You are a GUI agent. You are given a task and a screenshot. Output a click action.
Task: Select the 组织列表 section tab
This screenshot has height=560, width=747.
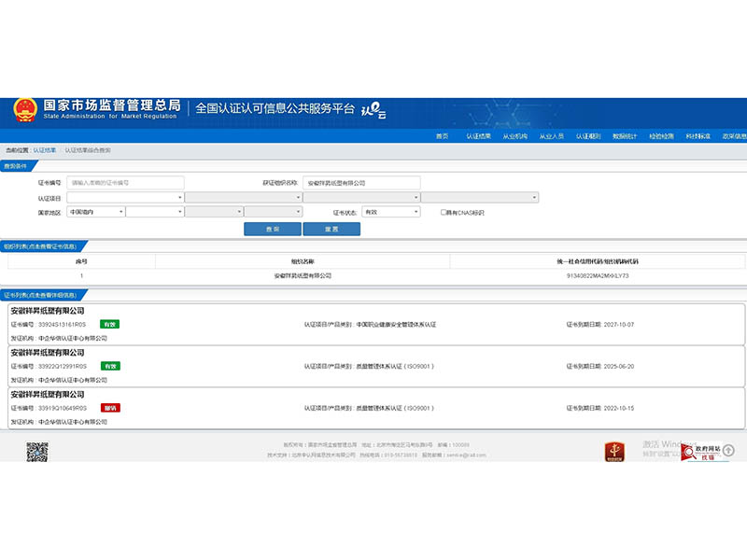point(42,246)
